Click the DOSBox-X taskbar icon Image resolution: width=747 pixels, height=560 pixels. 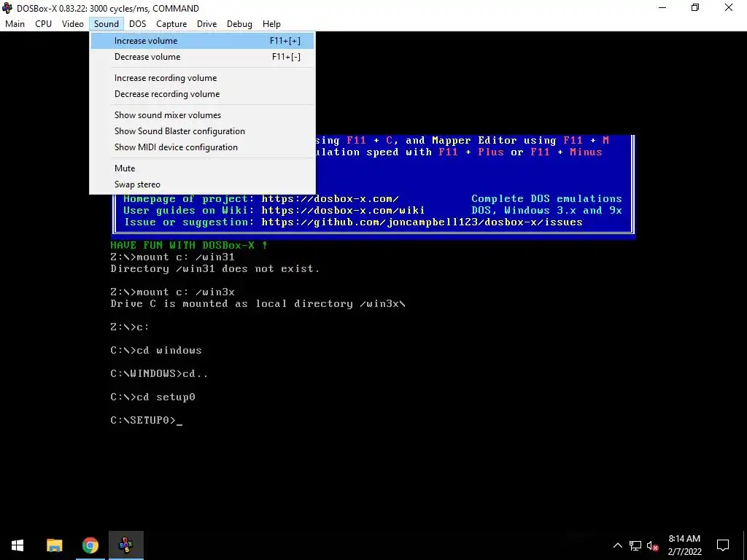(125, 545)
